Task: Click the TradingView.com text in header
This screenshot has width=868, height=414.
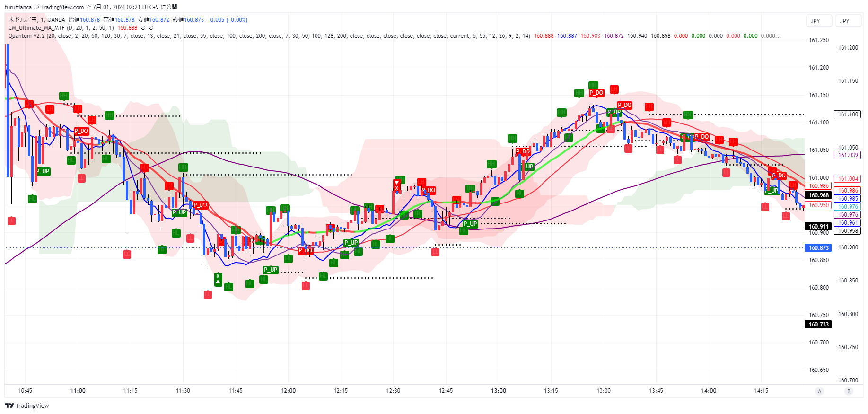Action: [62, 7]
